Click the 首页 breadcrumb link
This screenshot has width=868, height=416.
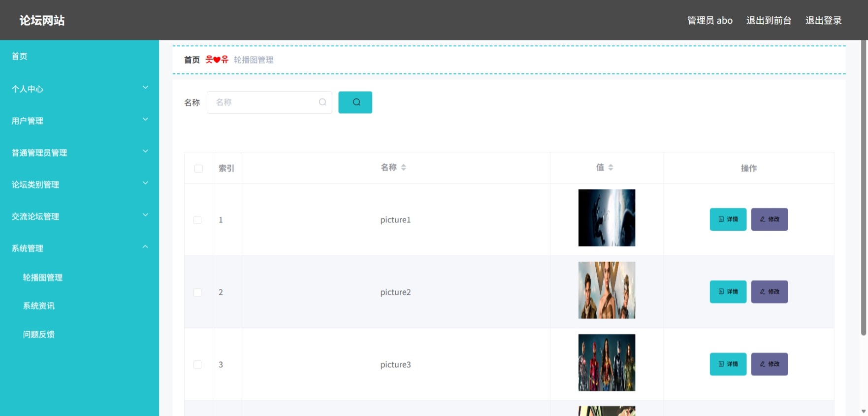pos(192,60)
